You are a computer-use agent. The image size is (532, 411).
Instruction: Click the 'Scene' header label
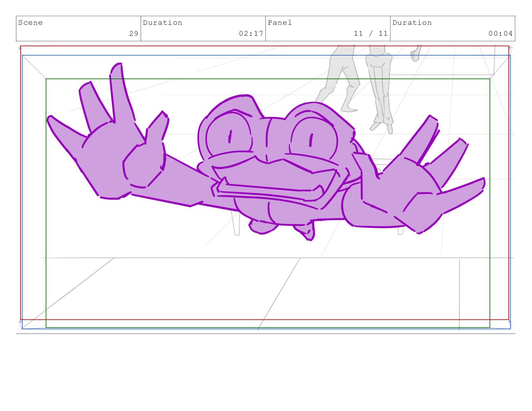(30, 23)
